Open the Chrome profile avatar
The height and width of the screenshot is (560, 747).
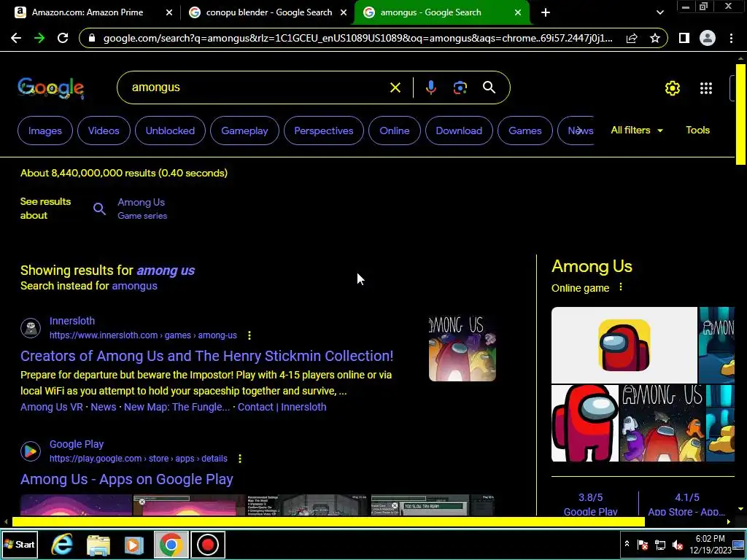(x=708, y=38)
